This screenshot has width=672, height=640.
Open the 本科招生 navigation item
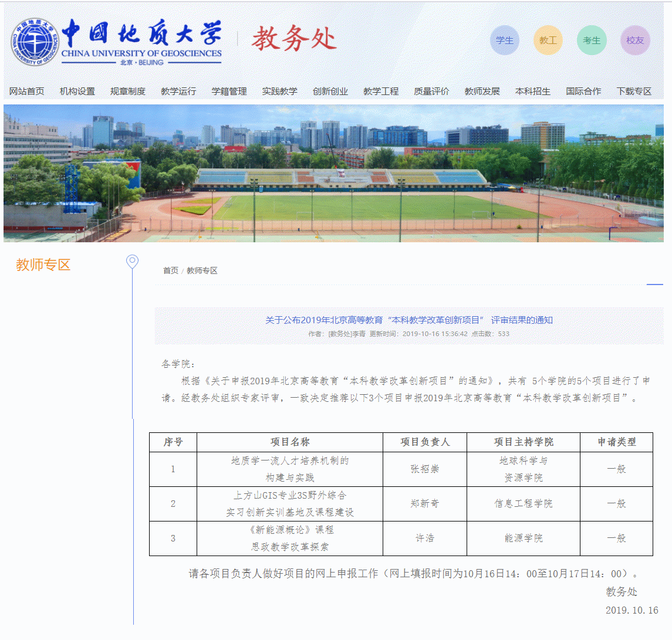pyautogui.click(x=532, y=92)
